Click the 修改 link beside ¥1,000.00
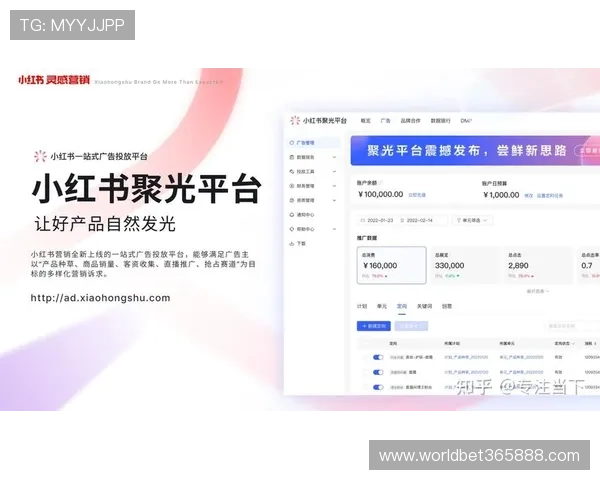The height and width of the screenshot is (480, 600). [528, 196]
